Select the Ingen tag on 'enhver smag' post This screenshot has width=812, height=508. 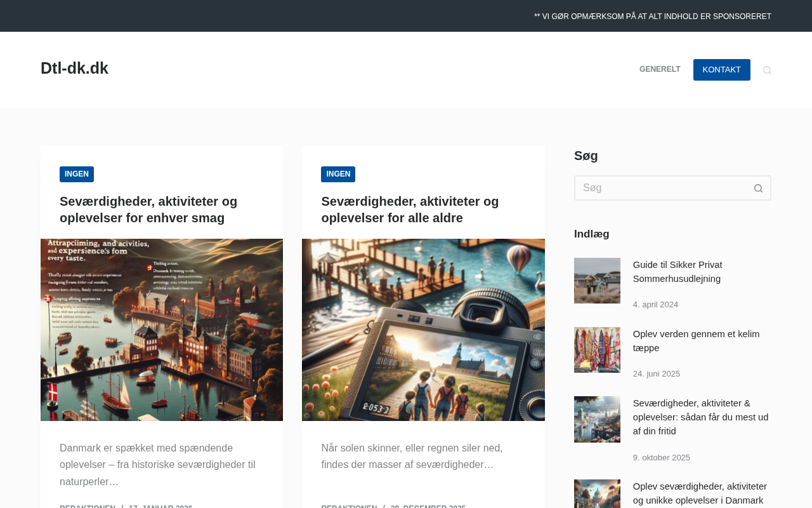(x=77, y=174)
